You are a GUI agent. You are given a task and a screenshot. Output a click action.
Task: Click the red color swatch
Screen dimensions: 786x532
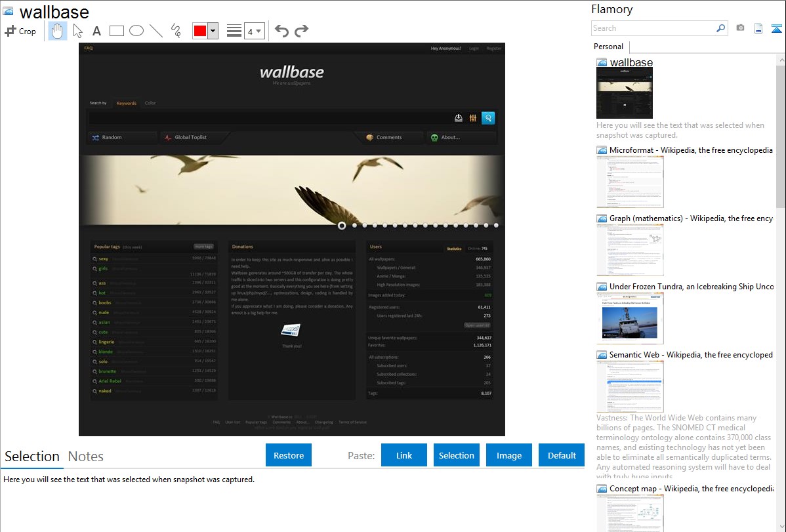coord(199,31)
